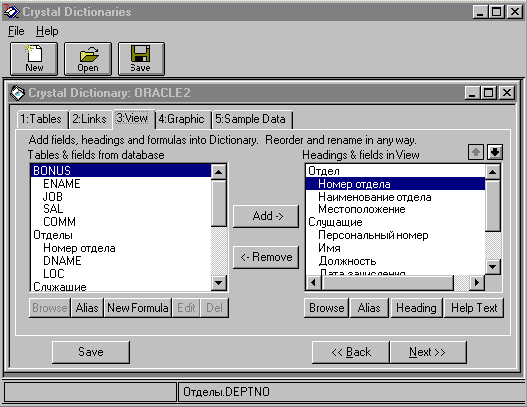This screenshot has height=407, width=527.
Task: Open the File menu
Action: [x=16, y=31]
